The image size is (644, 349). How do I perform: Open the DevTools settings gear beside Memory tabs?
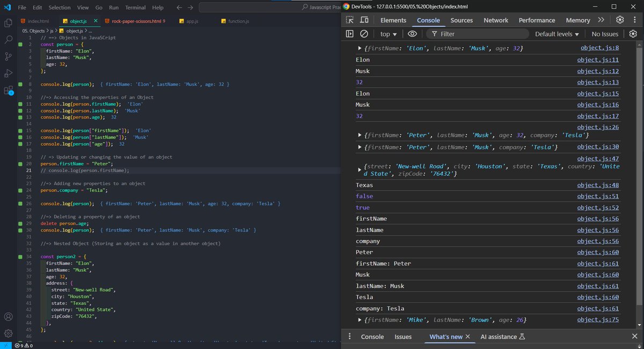coord(620,20)
